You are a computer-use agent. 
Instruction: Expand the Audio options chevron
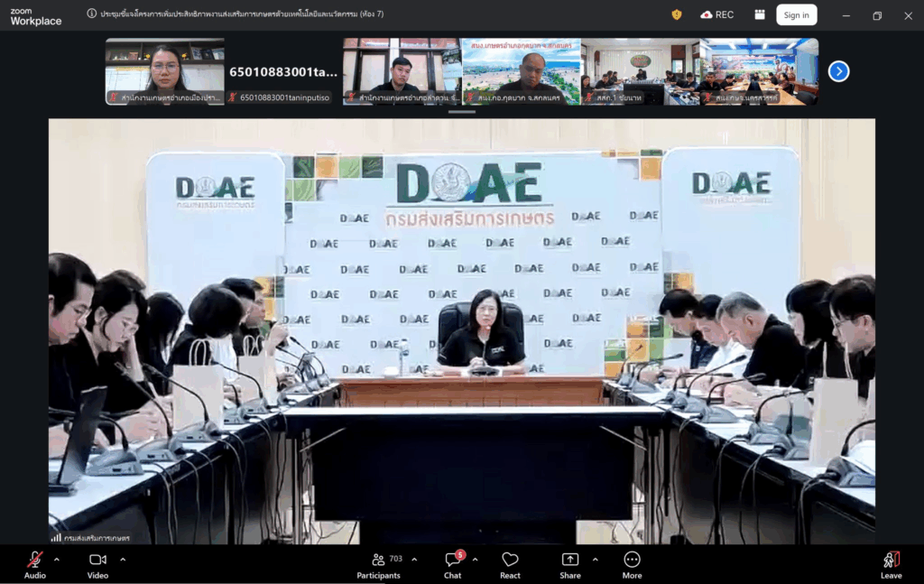[57, 560]
